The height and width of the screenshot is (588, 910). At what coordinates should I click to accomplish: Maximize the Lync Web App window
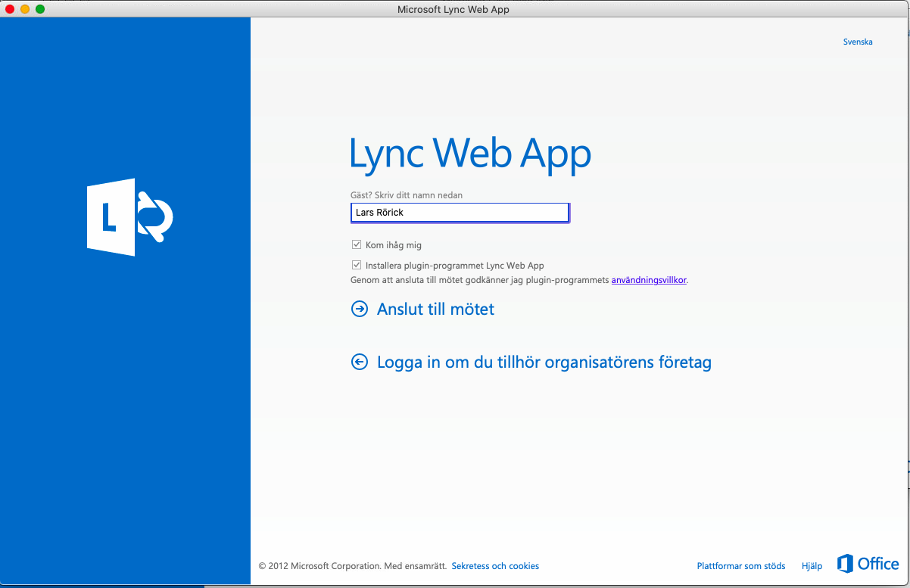pos(40,9)
